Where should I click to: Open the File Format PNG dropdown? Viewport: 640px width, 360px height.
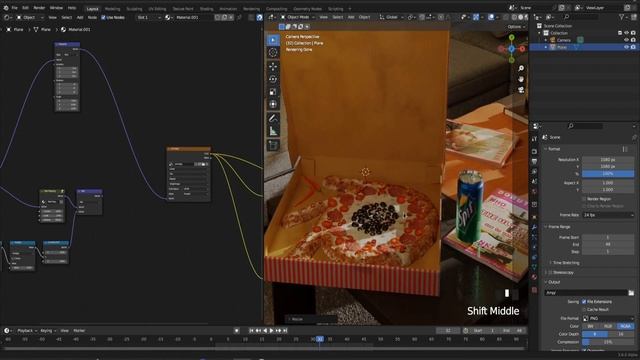(608, 318)
